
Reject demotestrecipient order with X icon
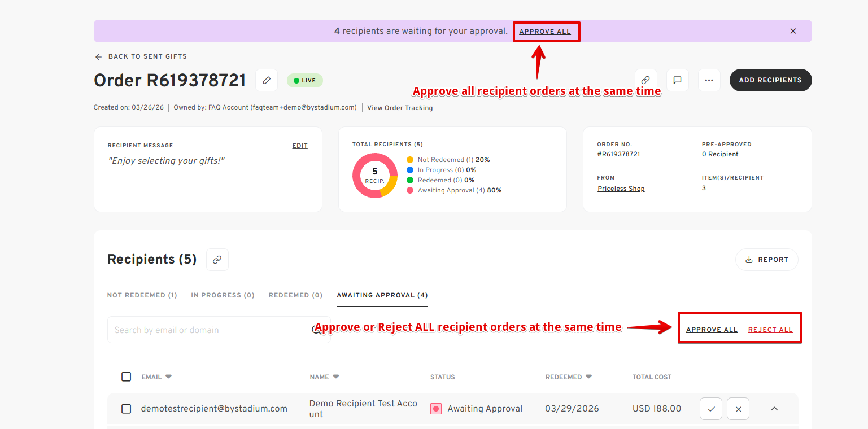[738, 409]
